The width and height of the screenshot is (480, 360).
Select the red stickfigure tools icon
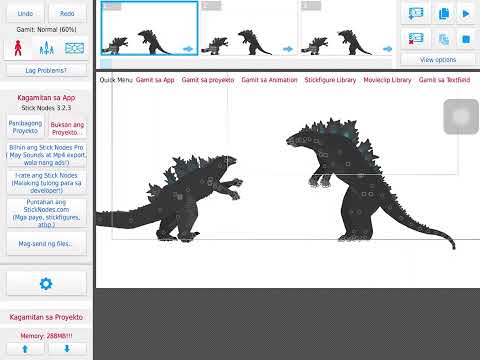tap(18, 48)
